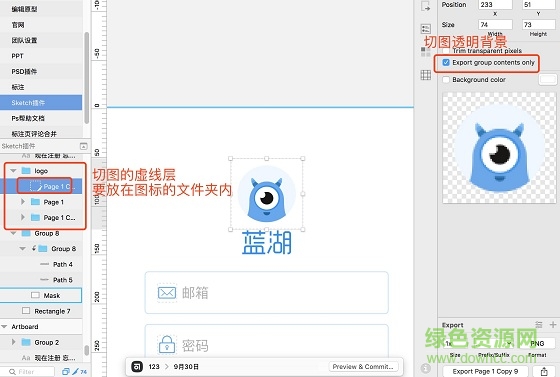Click the 邮箱 email input box on canvas
The width and height of the screenshot is (560, 377).
click(x=266, y=293)
